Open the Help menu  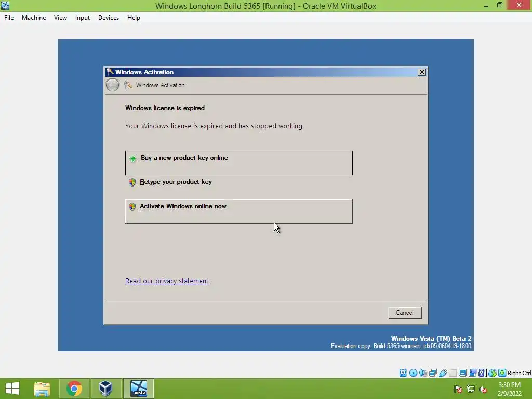134,18
